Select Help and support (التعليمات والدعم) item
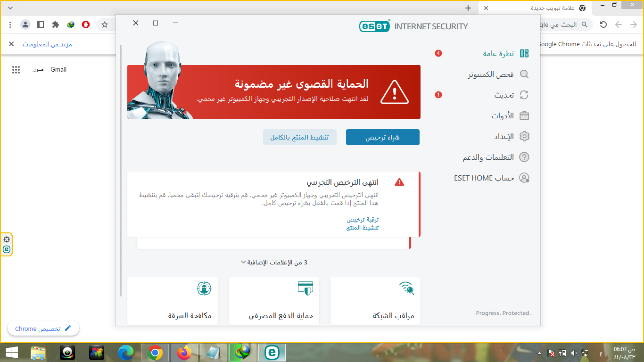 pos(487,157)
